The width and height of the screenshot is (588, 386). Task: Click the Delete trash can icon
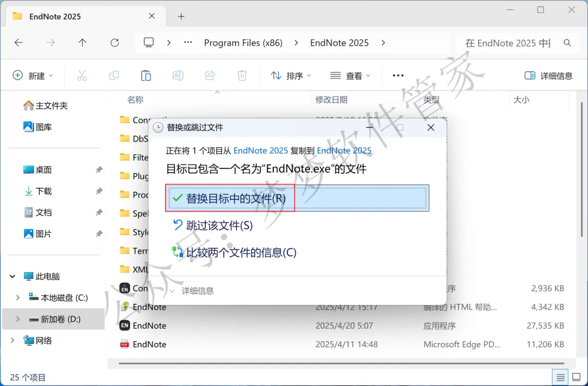(242, 76)
